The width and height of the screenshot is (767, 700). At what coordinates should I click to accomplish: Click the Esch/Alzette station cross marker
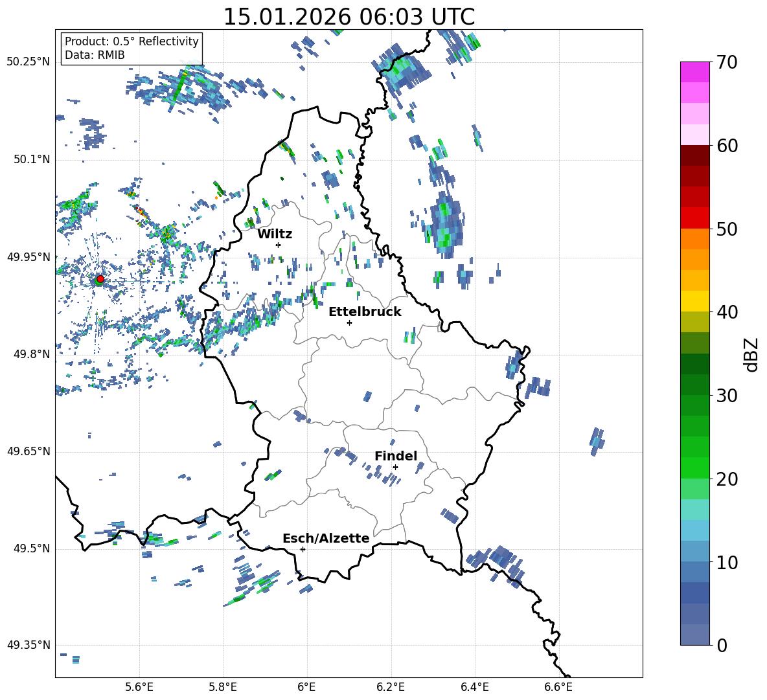click(x=303, y=549)
